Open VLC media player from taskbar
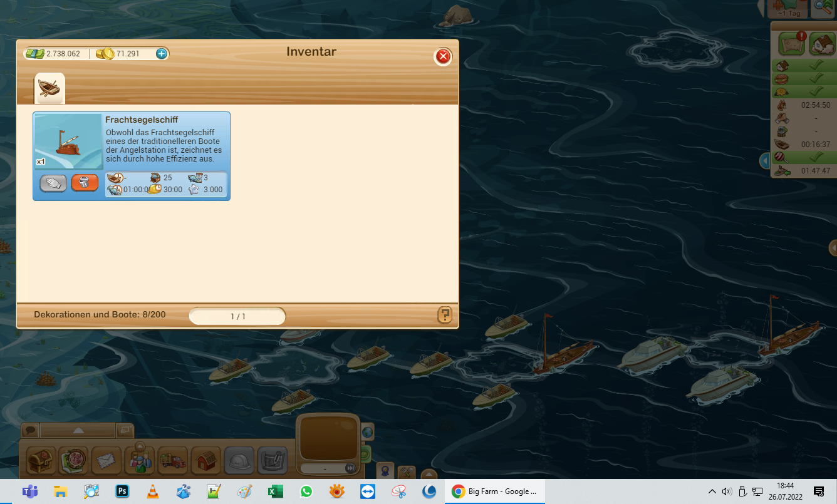This screenshot has width=837, height=504. coord(153,491)
